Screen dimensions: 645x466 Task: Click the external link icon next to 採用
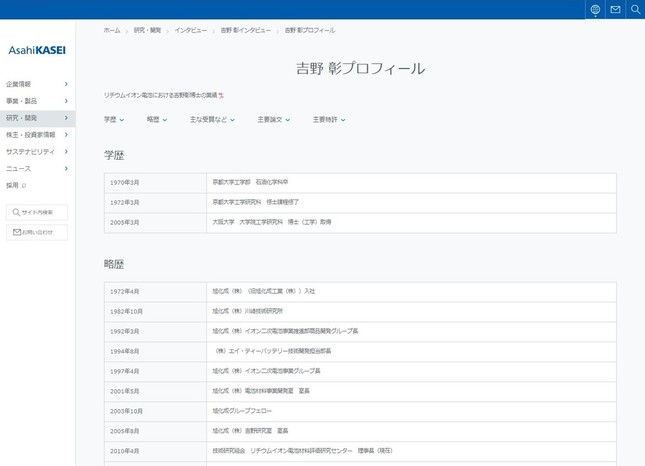[24, 186]
